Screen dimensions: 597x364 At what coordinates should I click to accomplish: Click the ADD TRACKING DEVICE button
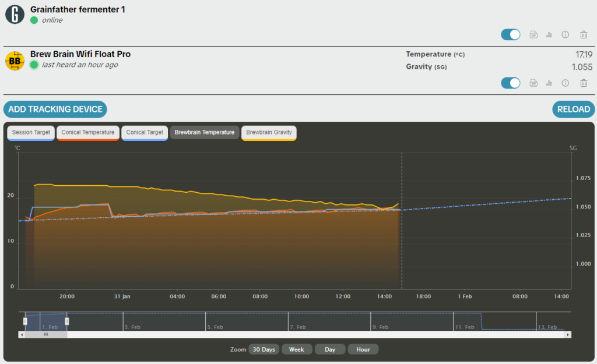(x=55, y=109)
